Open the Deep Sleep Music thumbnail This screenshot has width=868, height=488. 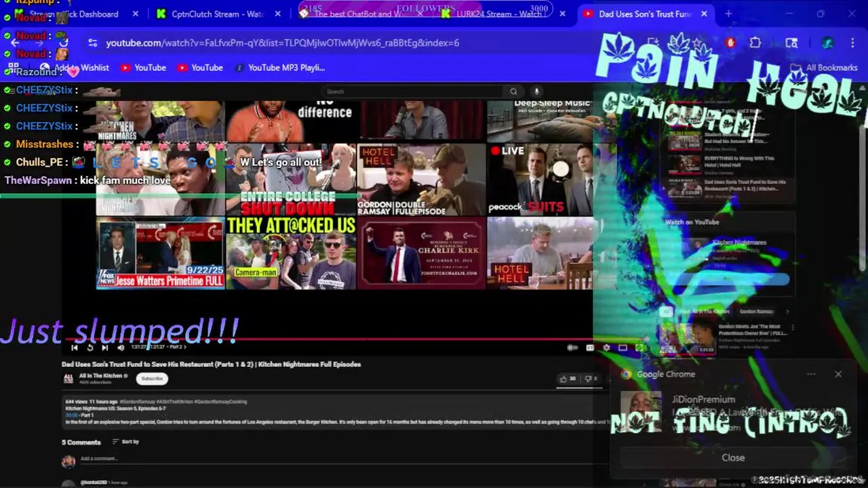(540, 121)
